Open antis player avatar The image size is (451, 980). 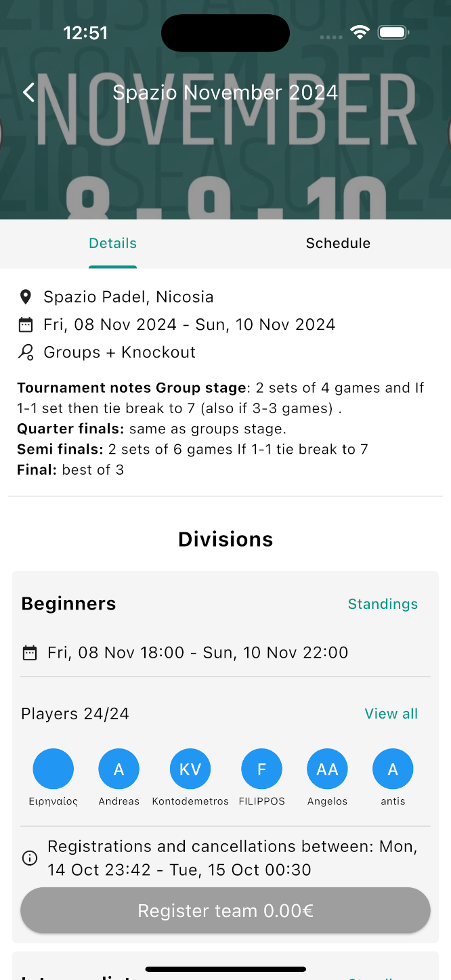tap(393, 769)
